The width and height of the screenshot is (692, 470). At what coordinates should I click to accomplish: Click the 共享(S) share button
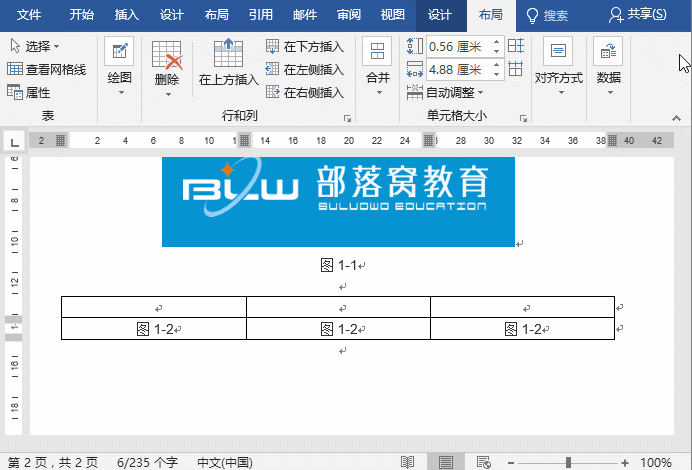coord(638,15)
